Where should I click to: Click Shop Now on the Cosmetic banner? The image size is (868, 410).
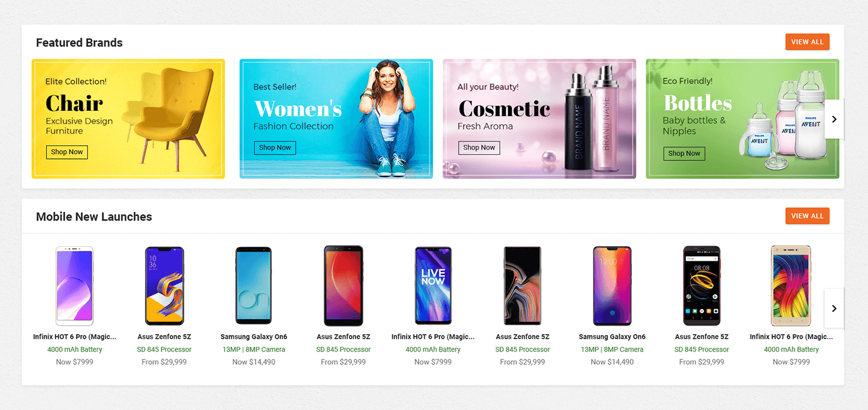click(x=479, y=148)
